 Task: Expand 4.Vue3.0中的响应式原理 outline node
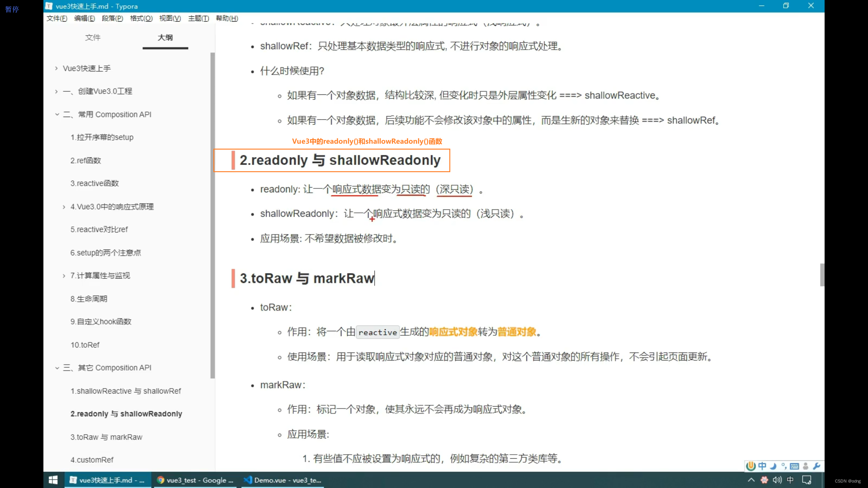[x=64, y=207]
